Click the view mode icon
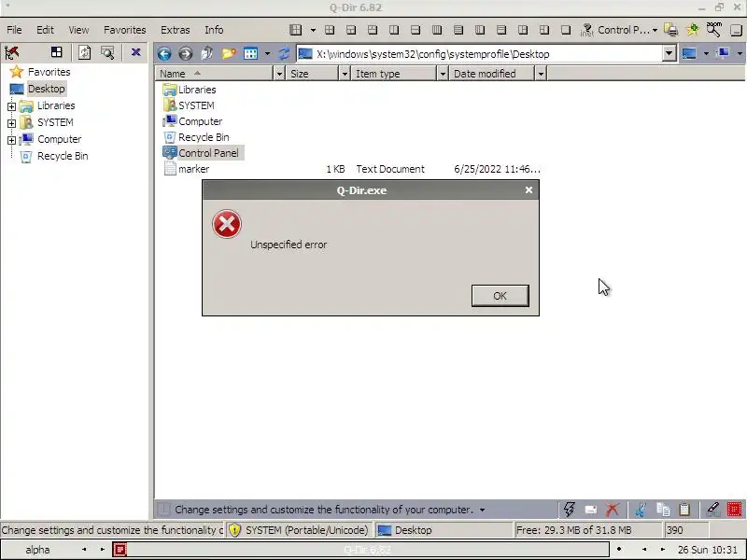 point(250,53)
